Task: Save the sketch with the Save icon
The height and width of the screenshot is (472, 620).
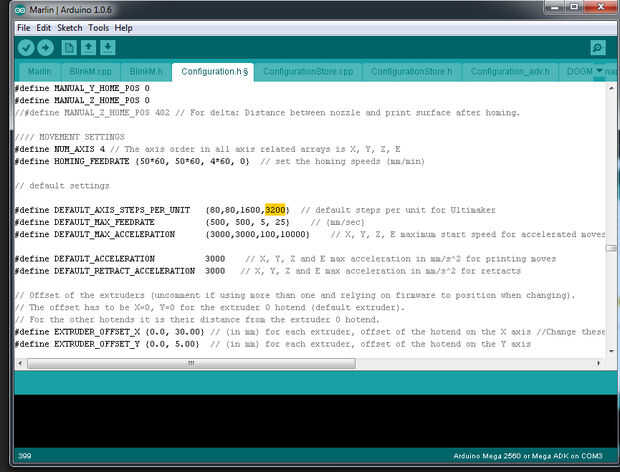Action: [x=108, y=48]
